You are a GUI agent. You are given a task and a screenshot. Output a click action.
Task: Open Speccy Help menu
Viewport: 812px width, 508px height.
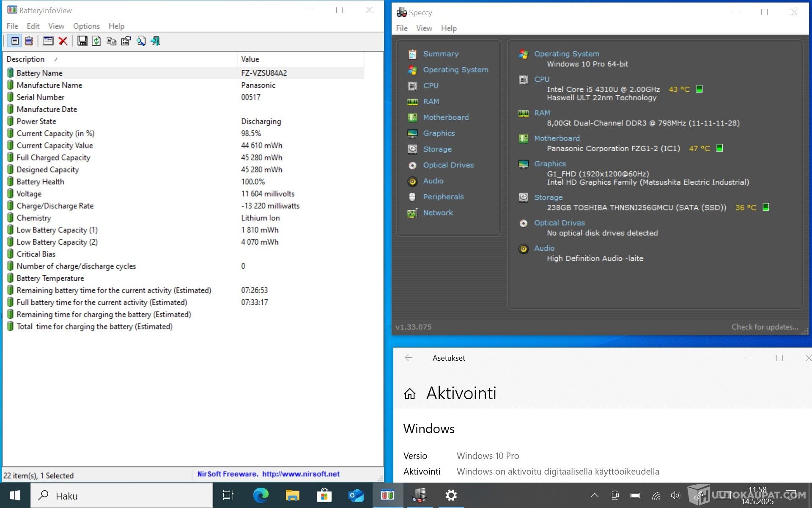click(449, 28)
